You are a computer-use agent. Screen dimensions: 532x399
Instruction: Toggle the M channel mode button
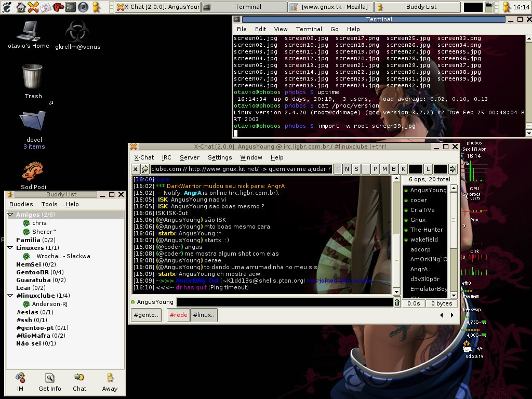click(x=384, y=169)
